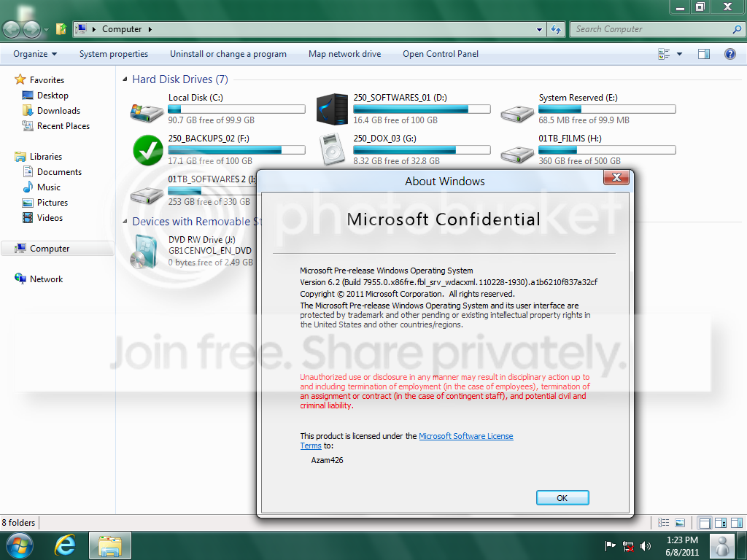This screenshot has height=560, width=747.
Task: Click the green up-folder icon
Action: pos(61,29)
